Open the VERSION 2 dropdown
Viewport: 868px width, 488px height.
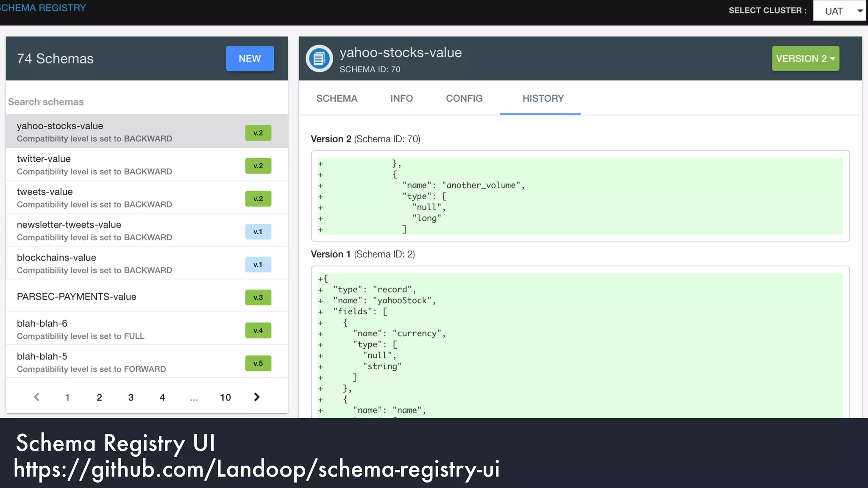tap(805, 58)
